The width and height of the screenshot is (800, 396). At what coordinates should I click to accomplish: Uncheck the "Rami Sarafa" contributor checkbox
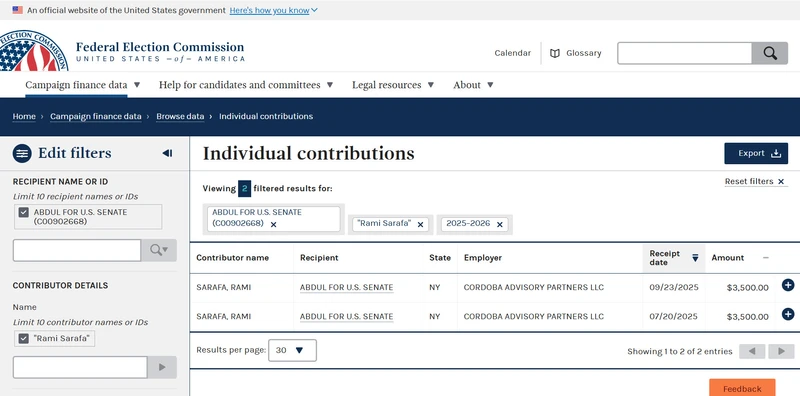pyautogui.click(x=23, y=338)
